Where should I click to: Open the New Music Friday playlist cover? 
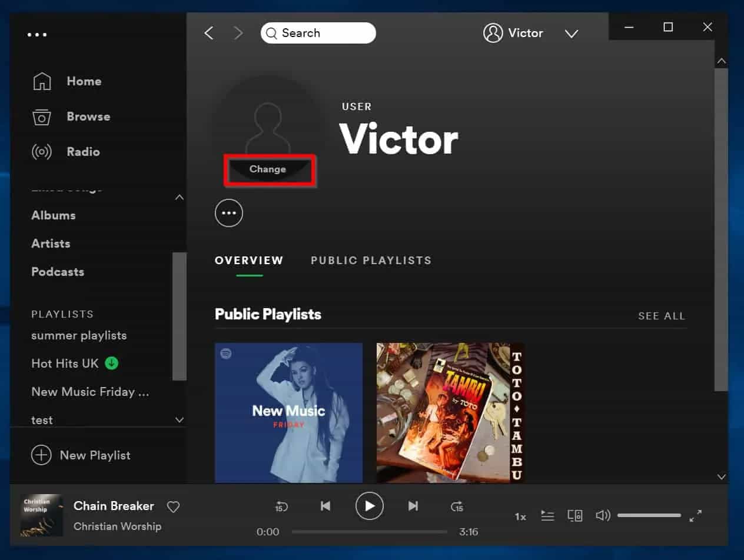pos(288,412)
